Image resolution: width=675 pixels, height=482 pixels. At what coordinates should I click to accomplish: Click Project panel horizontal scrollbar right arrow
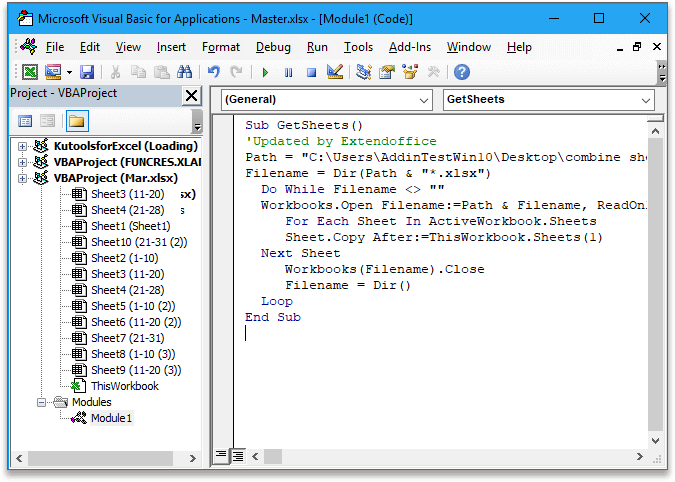coord(193,458)
